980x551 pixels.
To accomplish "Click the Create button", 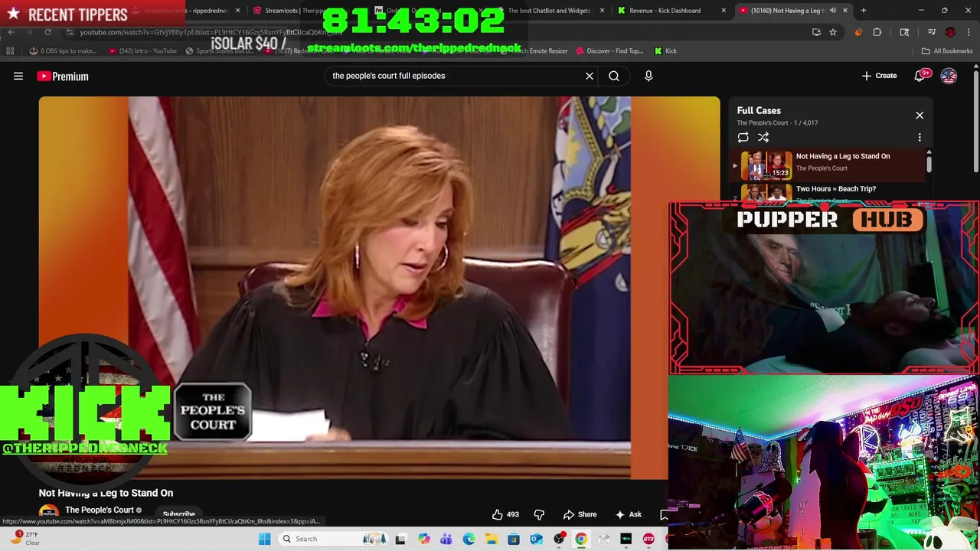I will 879,76.
